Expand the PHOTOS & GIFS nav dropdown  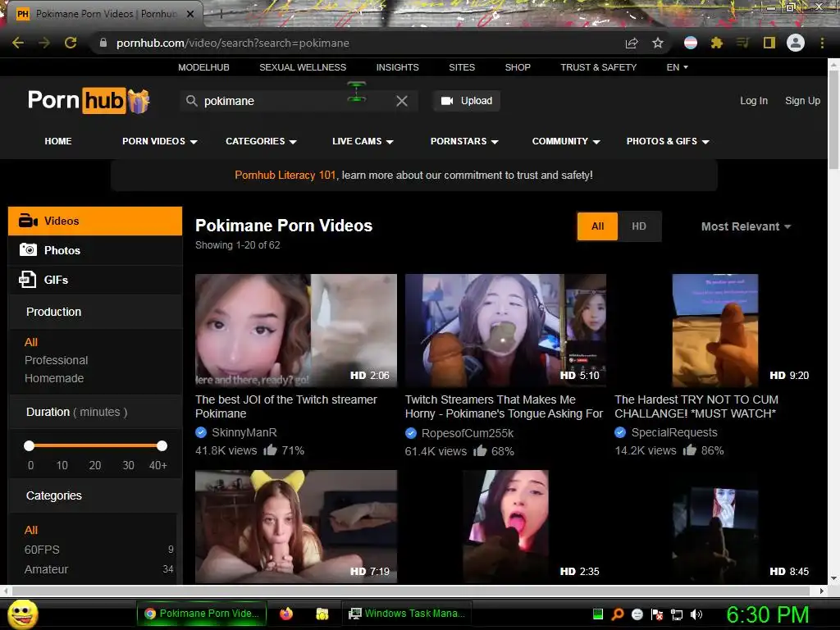point(668,141)
